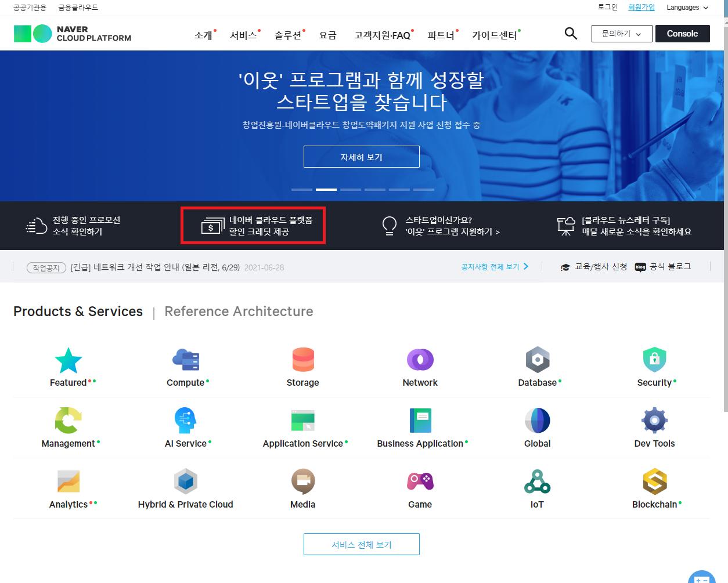Click the promotion cloud icon in dark bar
This screenshot has width=728, height=583.
pyautogui.click(x=37, y=226)
